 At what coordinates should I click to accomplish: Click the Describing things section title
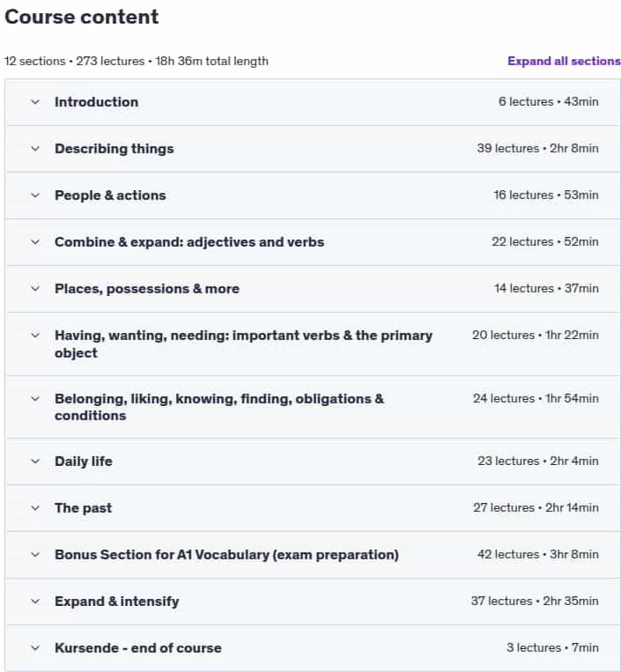click(x=115, y=149)
